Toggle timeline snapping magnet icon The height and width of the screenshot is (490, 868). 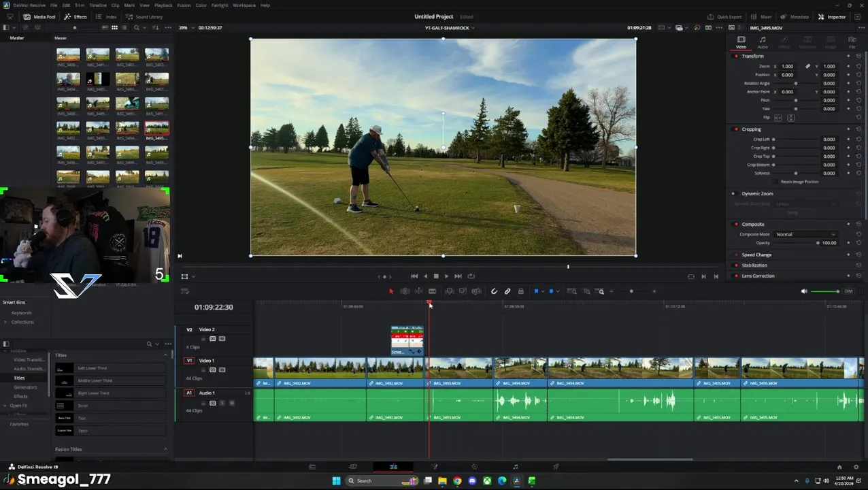pos(494,291)
